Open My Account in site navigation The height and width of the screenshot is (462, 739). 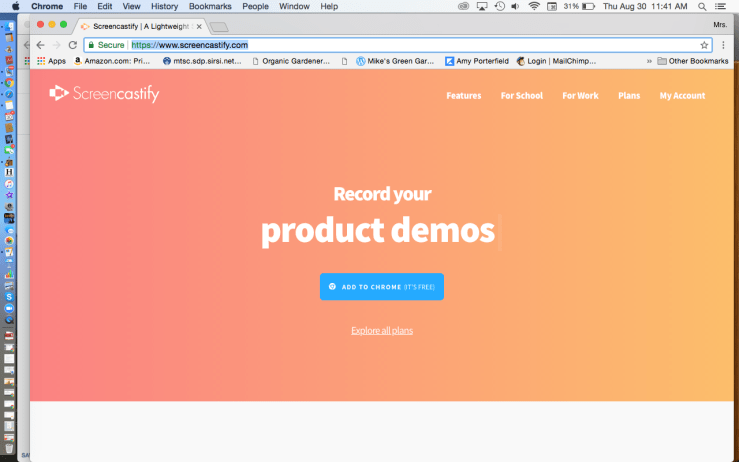pos(682,96)
